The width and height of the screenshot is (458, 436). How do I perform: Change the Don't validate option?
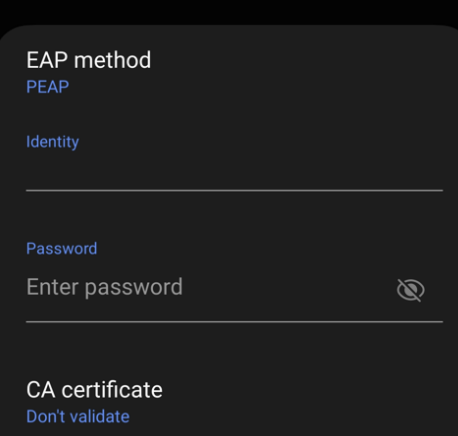(78, 417)
